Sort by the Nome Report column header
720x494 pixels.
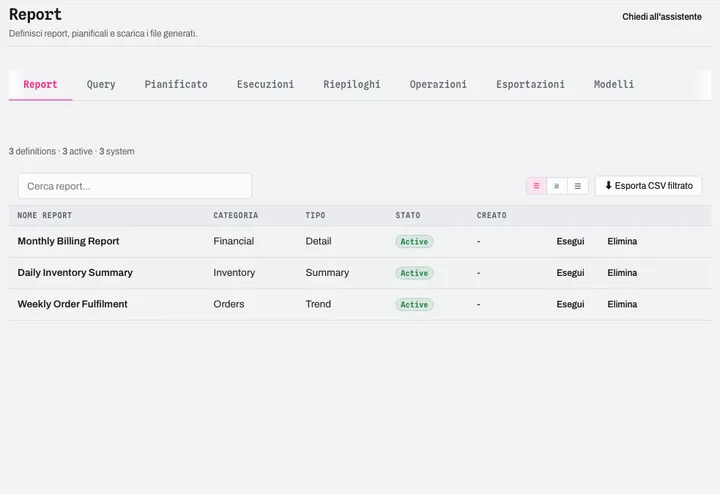click(45, 215)
